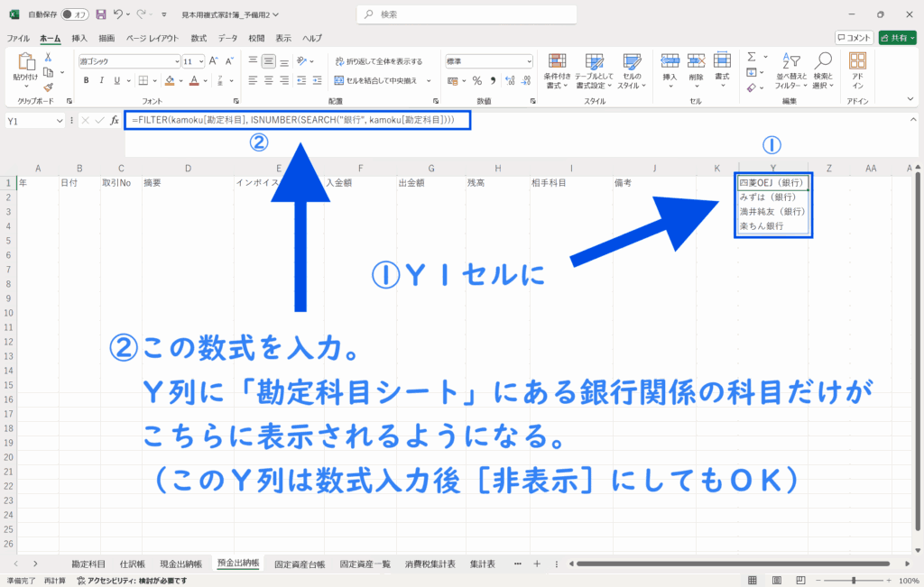Apply the percent style format
This screenshot has height=587, width=924.
click(477, 80)
